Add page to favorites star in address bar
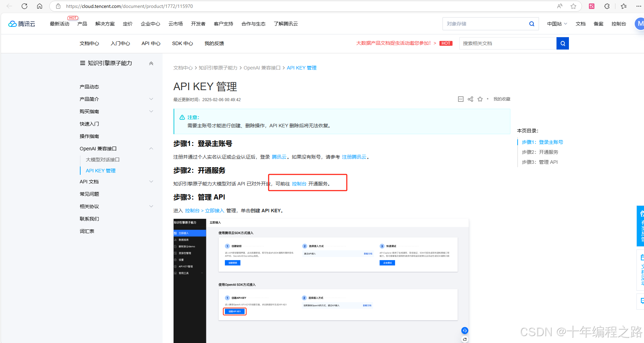 pos(573,6)
